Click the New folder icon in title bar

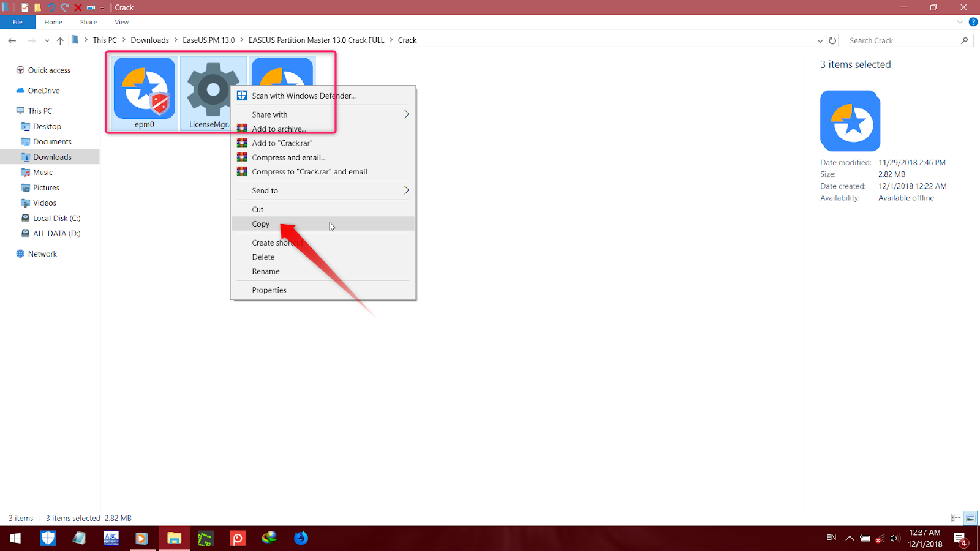37,7
